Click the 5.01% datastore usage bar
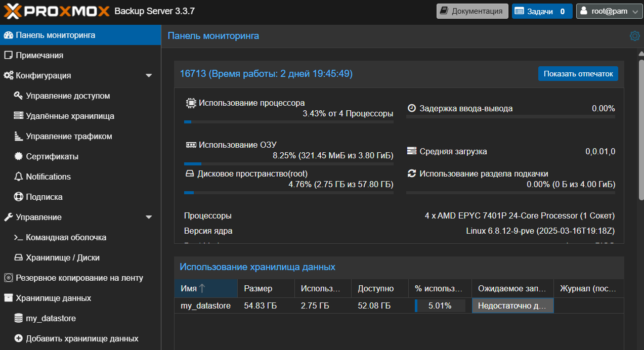 [x=440, y=306]
